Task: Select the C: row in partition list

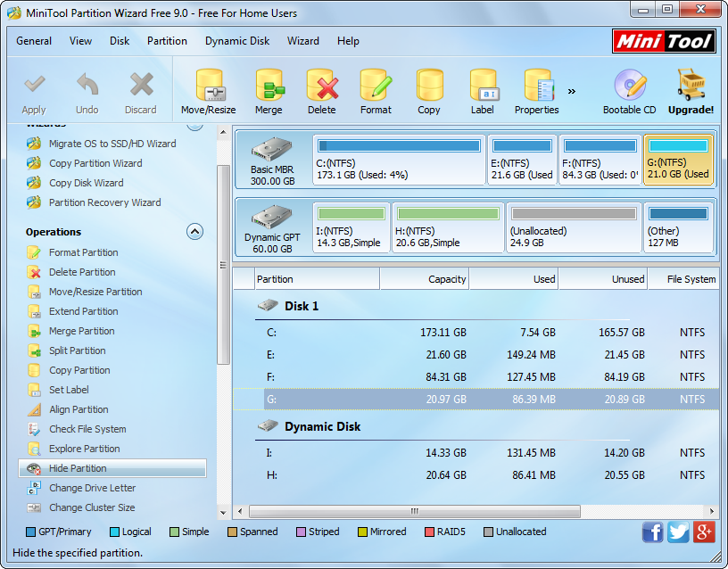Action: 476,333
